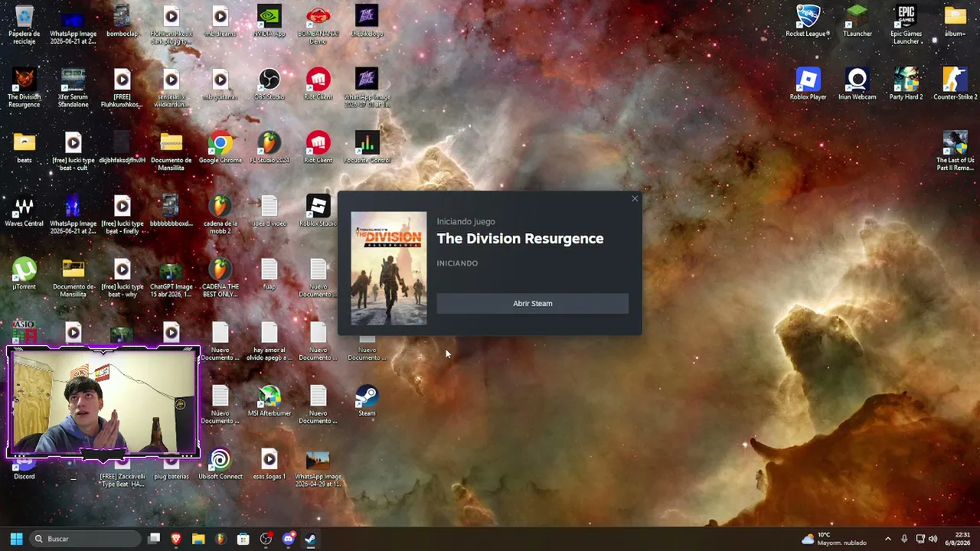980x551 pixels.
Task: Select the mb guitarras audio file
Action: pyautogui.click(x=220, y=84)
